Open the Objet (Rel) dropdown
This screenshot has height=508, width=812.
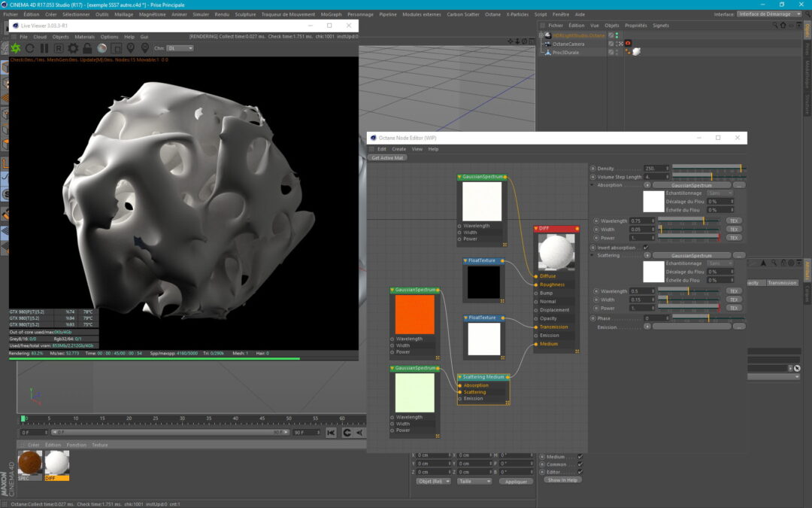[x=433, y=481]
